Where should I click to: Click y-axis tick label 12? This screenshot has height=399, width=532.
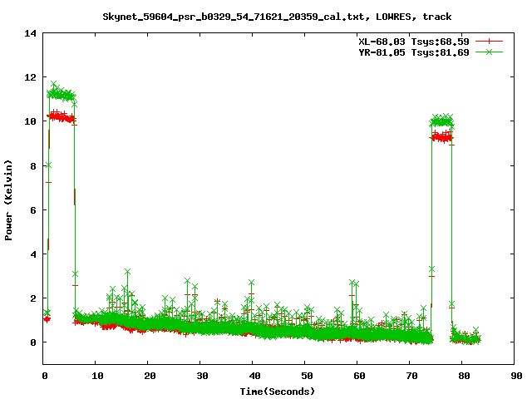tap(30, 77)
